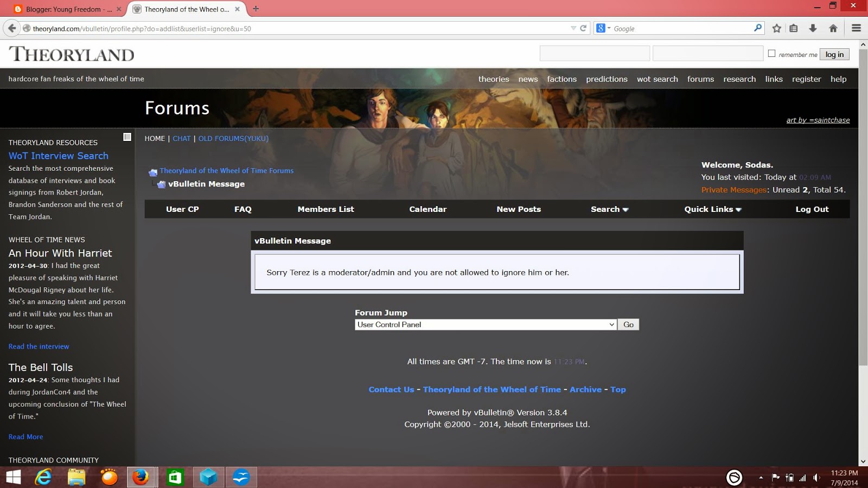Click the Firefox back arrow button
The height and width of the screenshot is (488, 868).
12,28
